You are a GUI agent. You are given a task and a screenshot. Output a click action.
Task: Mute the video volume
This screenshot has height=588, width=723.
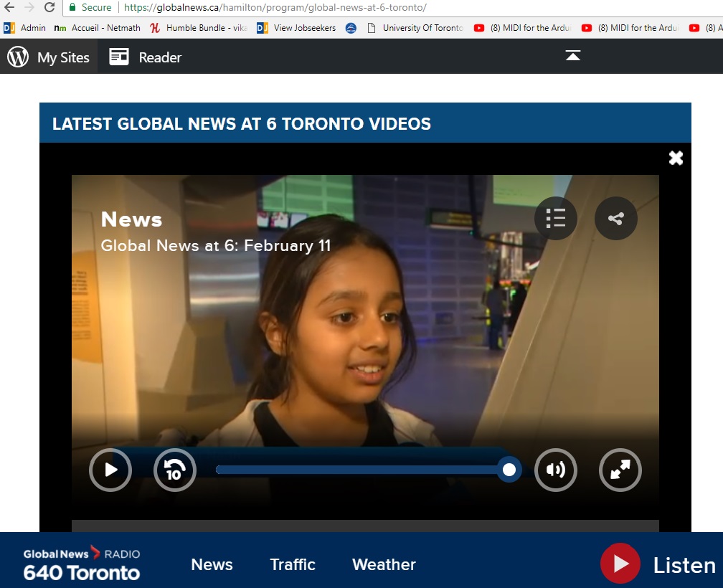click(x=556, y=470)
